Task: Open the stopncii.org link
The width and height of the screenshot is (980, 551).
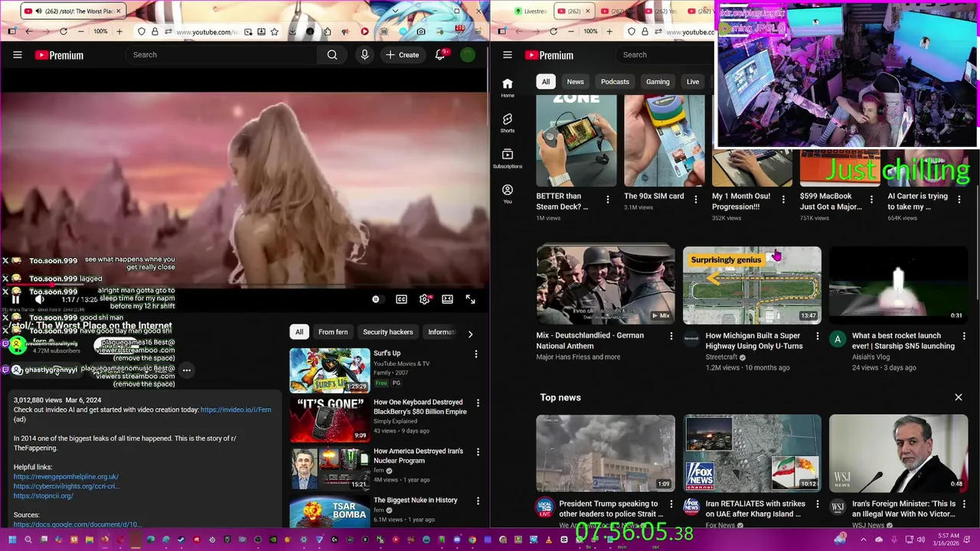Action: tap(44, 496)
